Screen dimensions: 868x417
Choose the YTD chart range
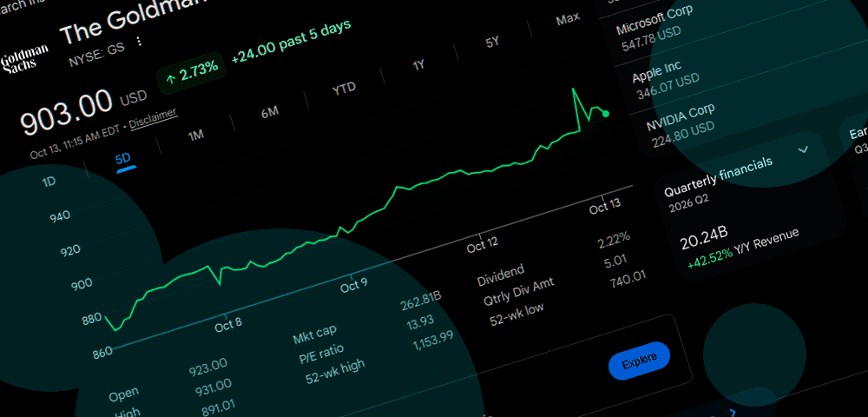coord(344,88)
